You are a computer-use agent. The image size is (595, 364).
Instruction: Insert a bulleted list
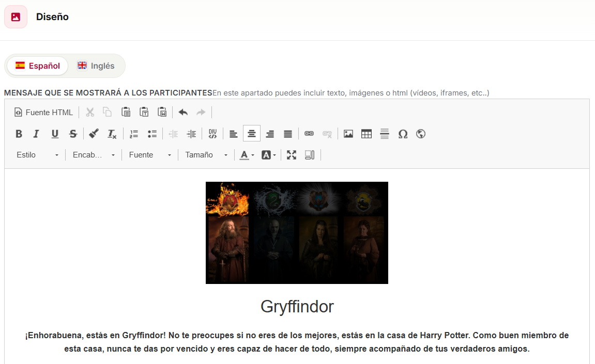pos(152,134)
